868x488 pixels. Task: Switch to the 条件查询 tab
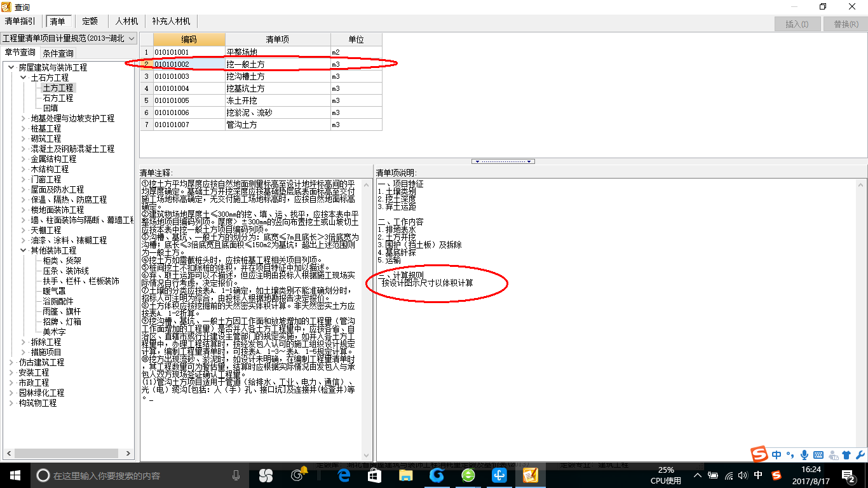[x=58, y=53]
